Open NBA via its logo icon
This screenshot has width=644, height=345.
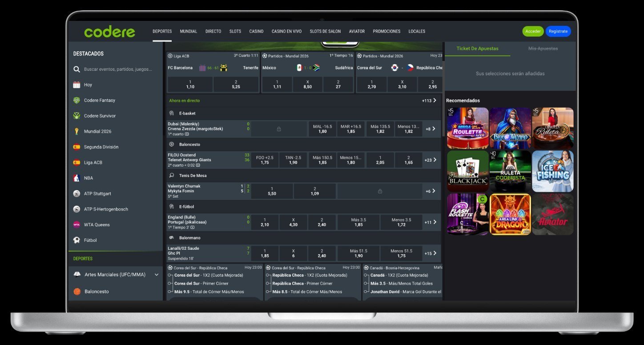[76, 178]
